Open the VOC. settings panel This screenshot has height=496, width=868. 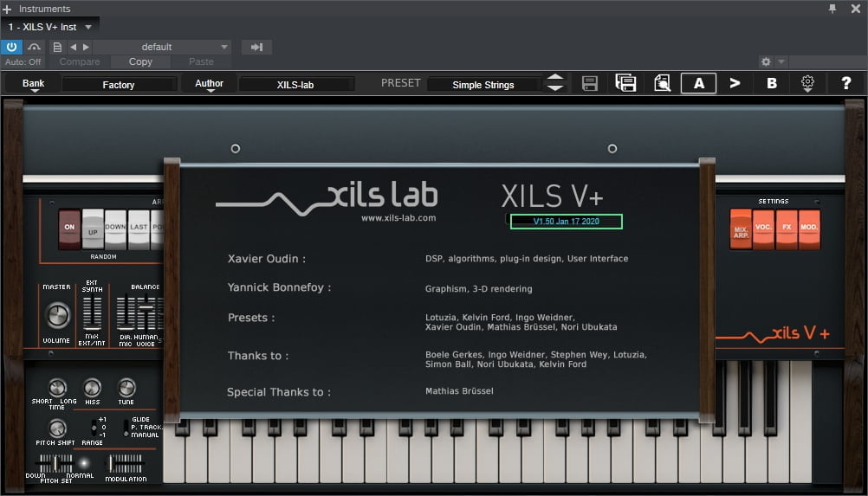tap(763, 229)
